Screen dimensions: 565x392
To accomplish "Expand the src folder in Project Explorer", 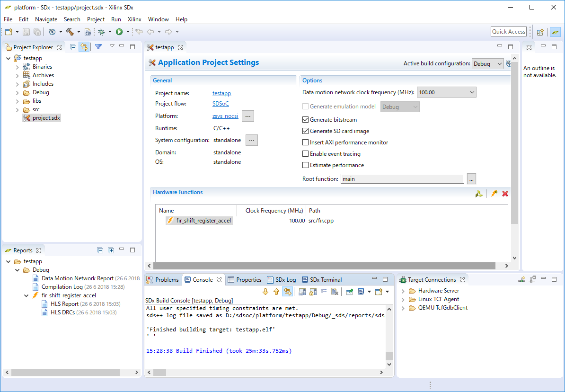I will (18, 109).
